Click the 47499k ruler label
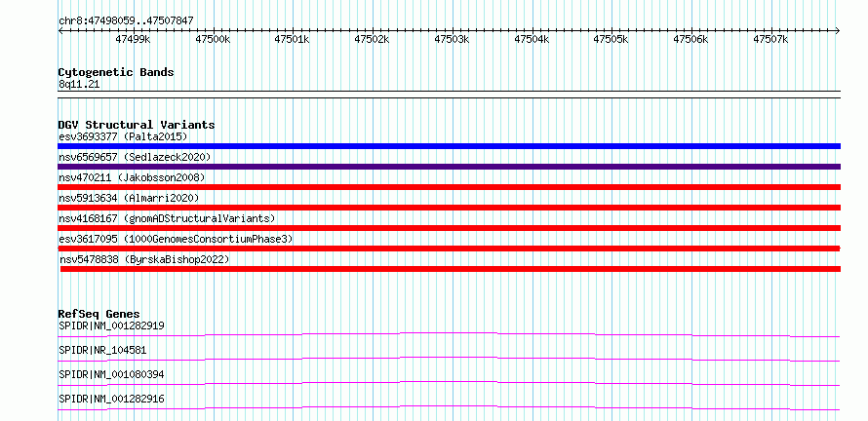This screenshot has height=421, width=868. [x=133, y=39]
